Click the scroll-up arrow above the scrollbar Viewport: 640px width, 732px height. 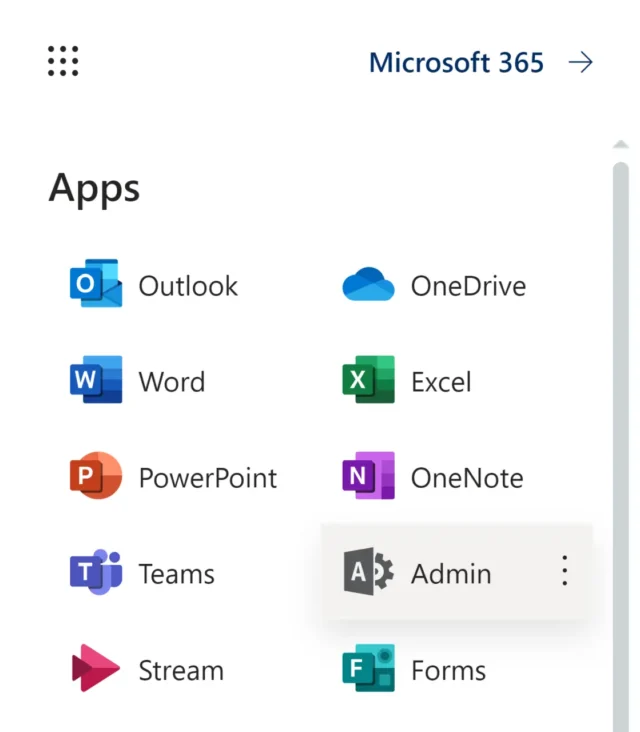tap(621, 146)
